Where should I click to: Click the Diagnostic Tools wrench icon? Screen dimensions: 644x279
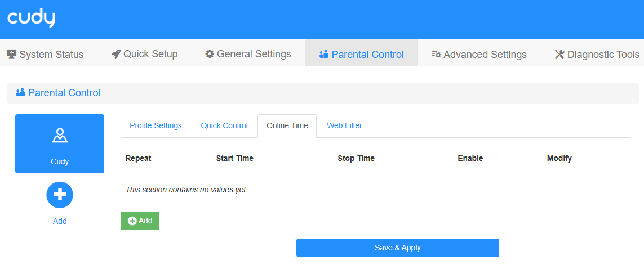pyautogui.click(x=559, y=54)
